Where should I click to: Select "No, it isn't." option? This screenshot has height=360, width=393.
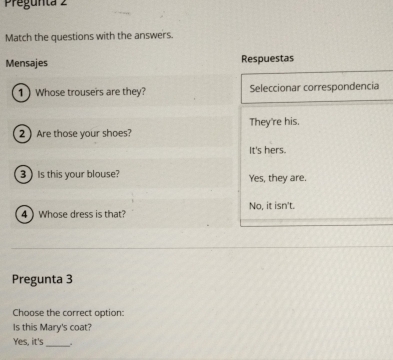272,206
